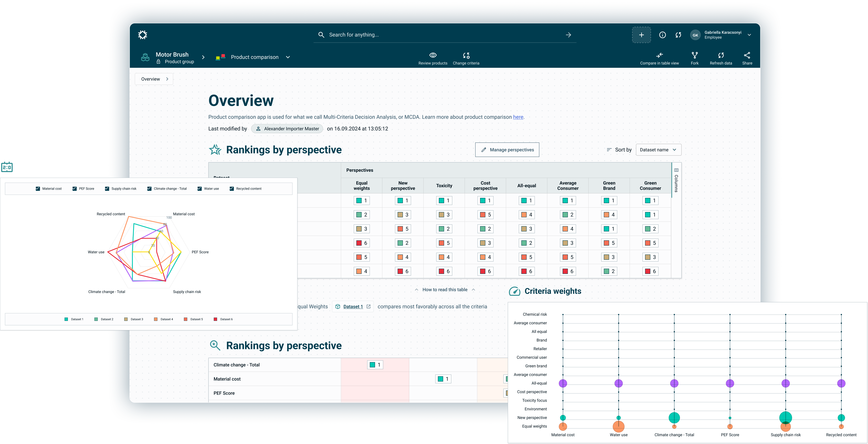Click the sync arrows icon beside info
868x444 pixels.
coord(678,35)
